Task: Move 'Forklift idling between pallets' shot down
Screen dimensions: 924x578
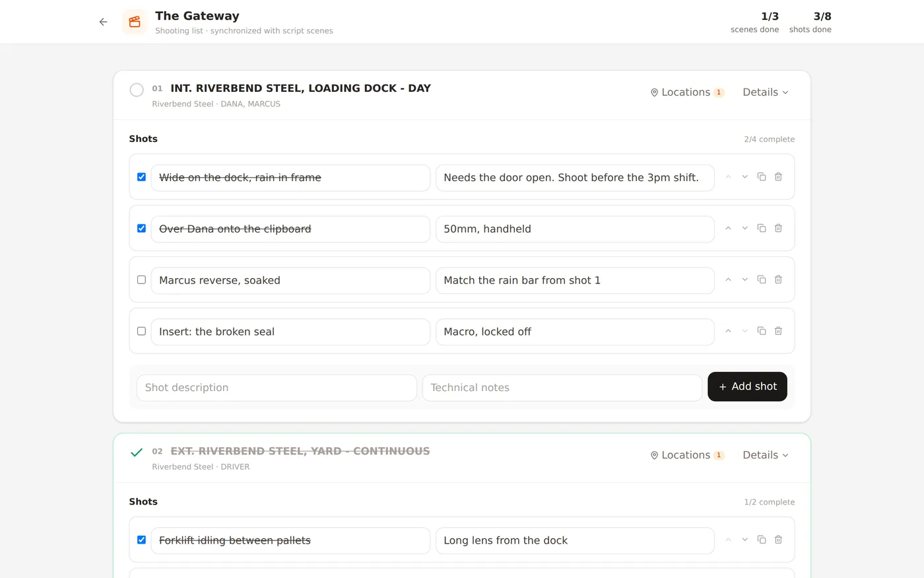Action: coord(744,540)
